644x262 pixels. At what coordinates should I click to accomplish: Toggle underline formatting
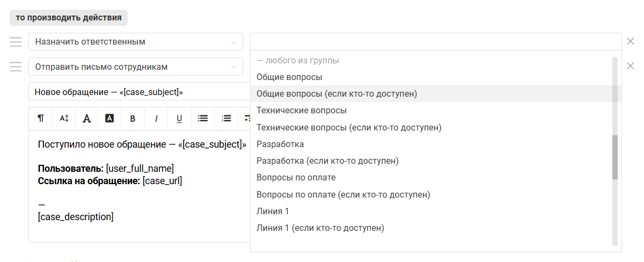(179, 119)
